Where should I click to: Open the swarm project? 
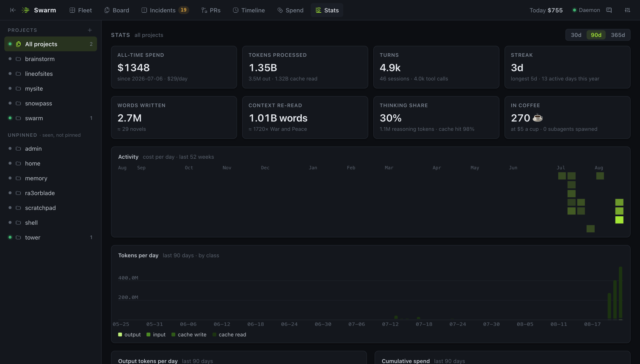coord(51,118)
